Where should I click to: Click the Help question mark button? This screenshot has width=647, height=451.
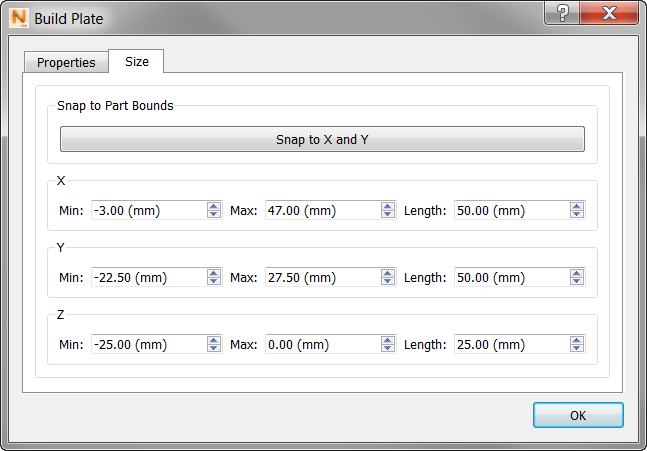click(x=563, y=14)
